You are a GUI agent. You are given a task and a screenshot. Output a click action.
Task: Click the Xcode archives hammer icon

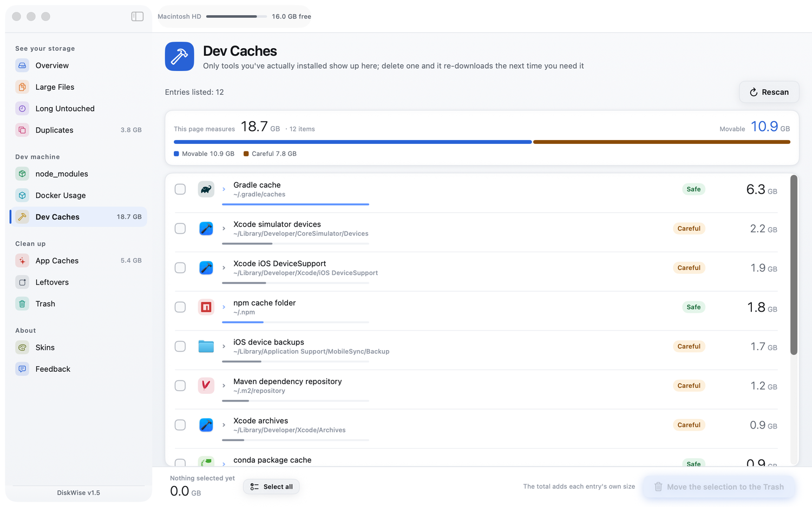[x=206, y=425]
